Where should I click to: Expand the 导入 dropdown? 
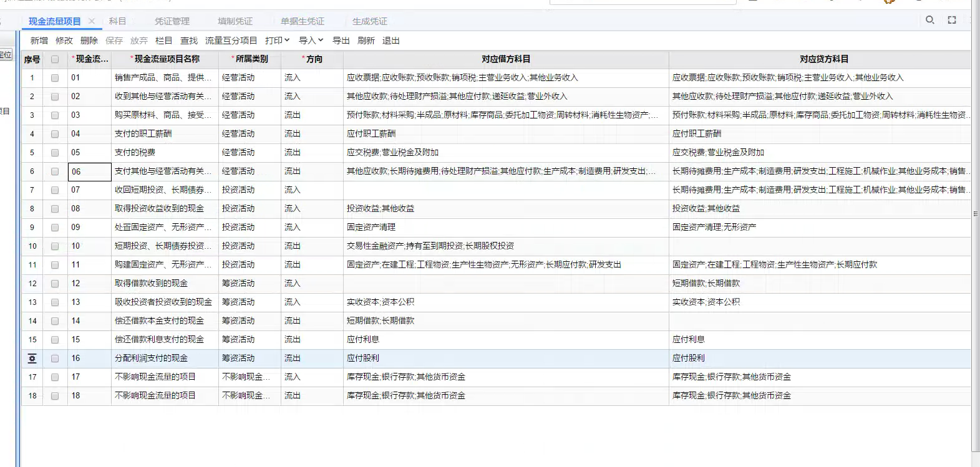click(311, 41)
